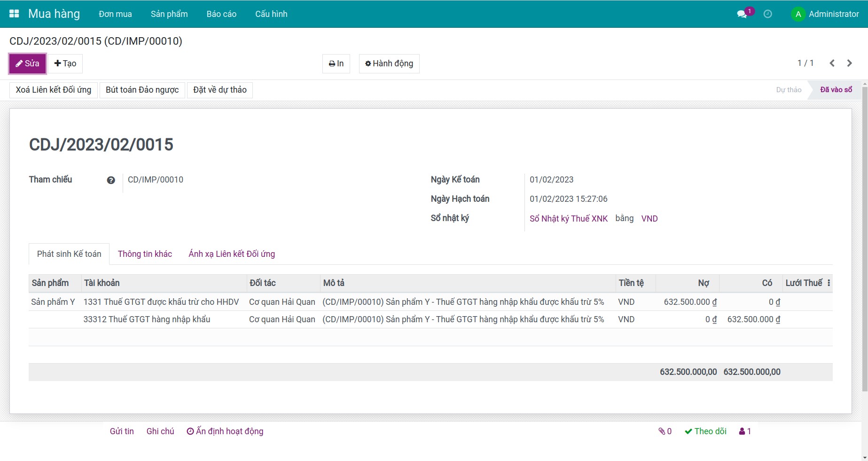
Task: Click the attachments paperclip counter
Action: pyautogui.click(x=665, y=431)
